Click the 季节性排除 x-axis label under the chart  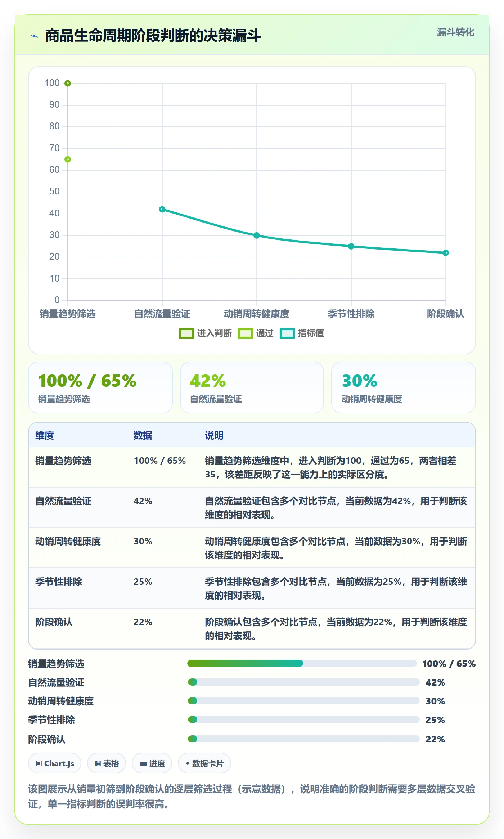(x=351, y=314)
